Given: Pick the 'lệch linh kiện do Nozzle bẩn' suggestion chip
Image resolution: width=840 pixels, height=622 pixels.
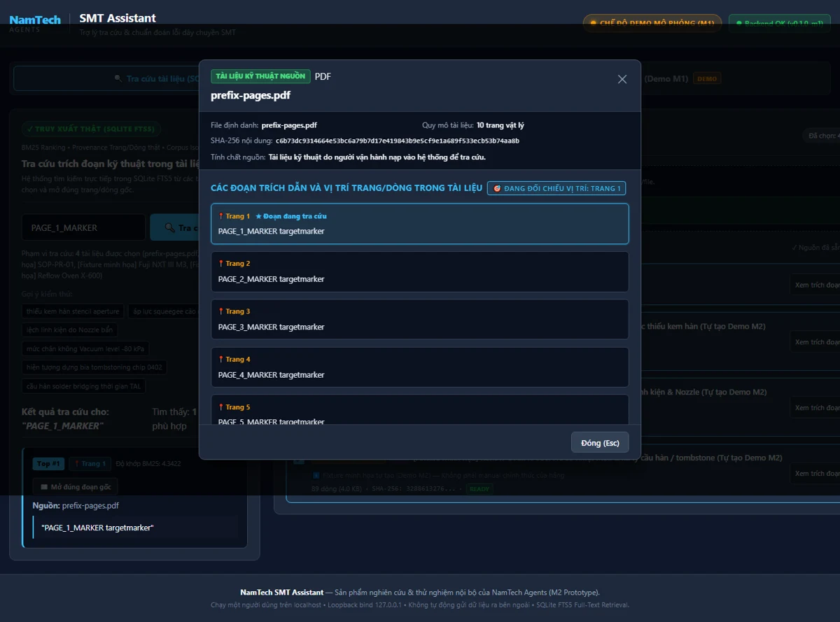Looking at the screenshot, I should coord(70,330).
